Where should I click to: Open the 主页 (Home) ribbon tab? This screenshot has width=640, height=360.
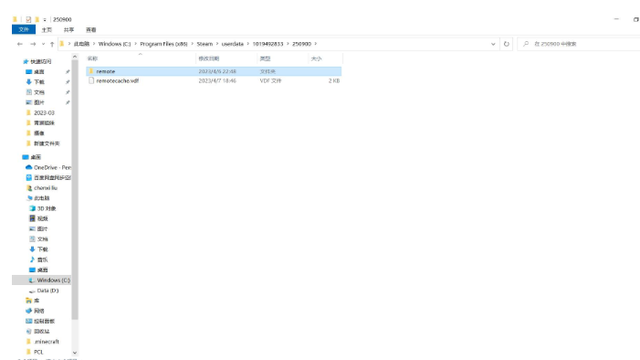point(47,30)
